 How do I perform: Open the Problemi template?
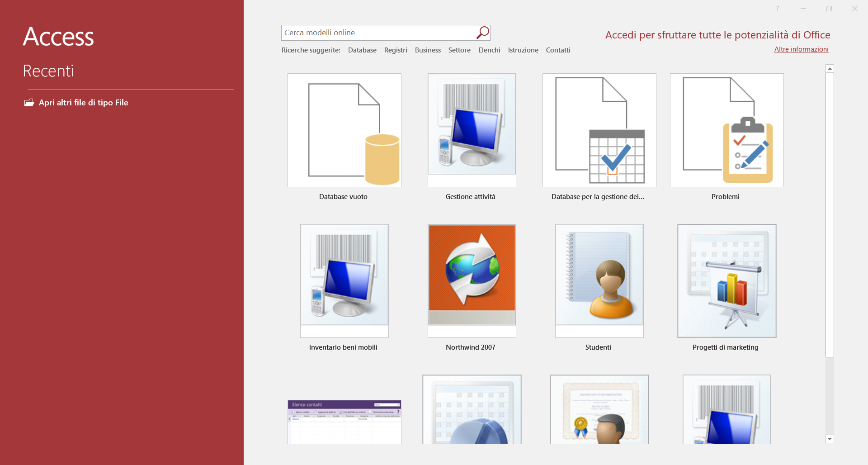pyautogui.click(x=726, y=130)
